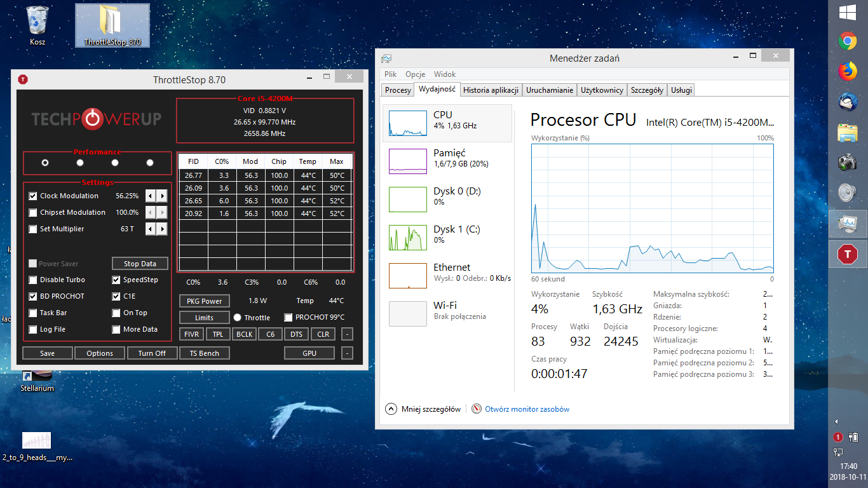Switch to the Historia aplikacji tab

click(491, 90)
